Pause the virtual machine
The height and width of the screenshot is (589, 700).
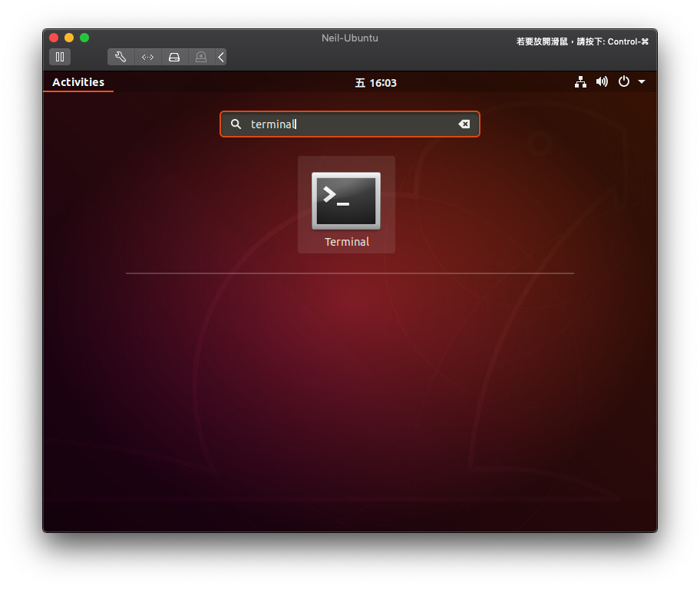tap(60, 57)
